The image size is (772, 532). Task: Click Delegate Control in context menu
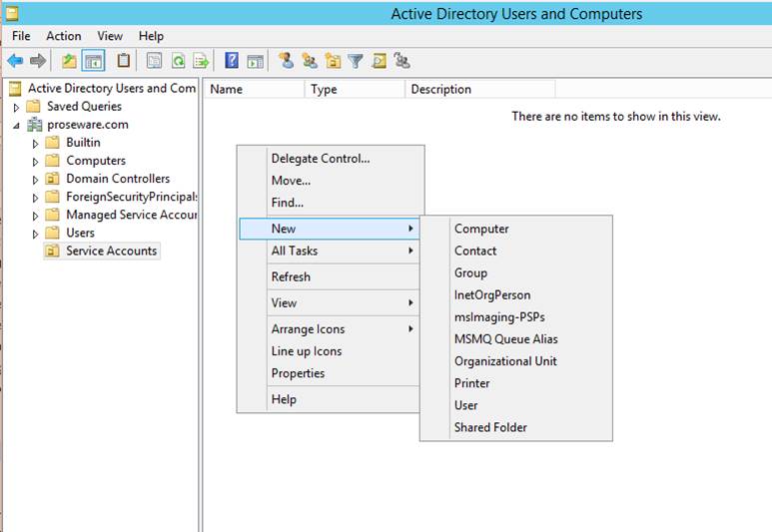tap(320, 158)
